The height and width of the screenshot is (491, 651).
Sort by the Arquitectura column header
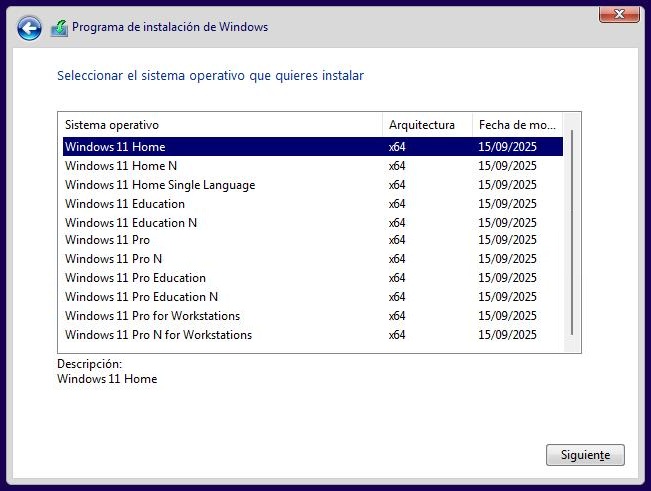point(427,125)
